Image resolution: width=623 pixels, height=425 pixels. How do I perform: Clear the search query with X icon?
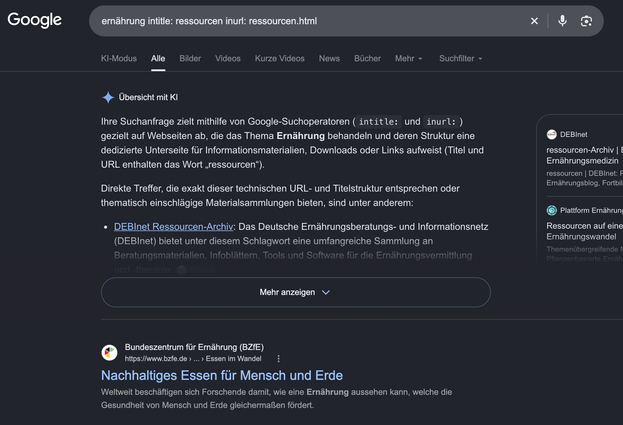pyautogui.click(x=534, y=21)
